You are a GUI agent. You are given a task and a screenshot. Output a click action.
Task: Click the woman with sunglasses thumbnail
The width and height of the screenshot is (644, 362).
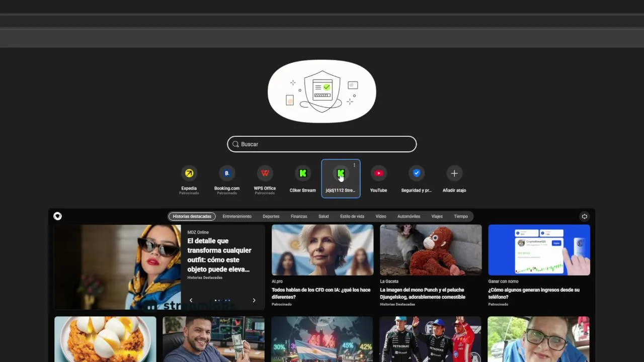point(117,267)
